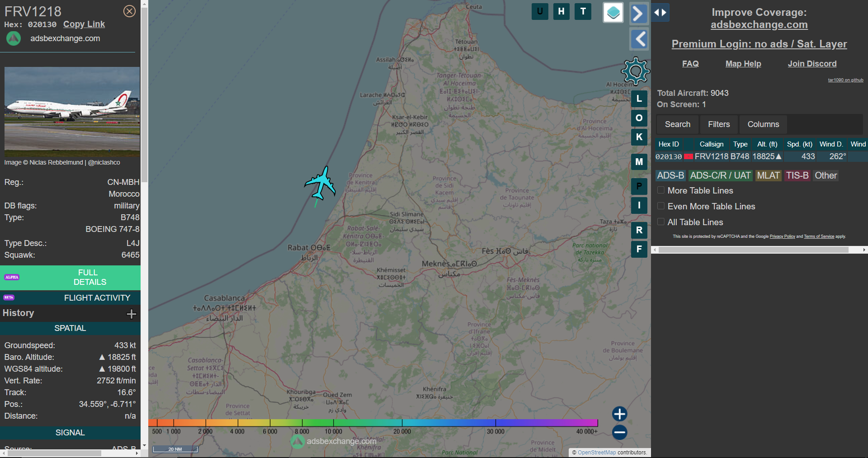The height and width of the screenshot is (458, 868).
Task: Open FULL DETAILS button
Action: tap(70, 278)
